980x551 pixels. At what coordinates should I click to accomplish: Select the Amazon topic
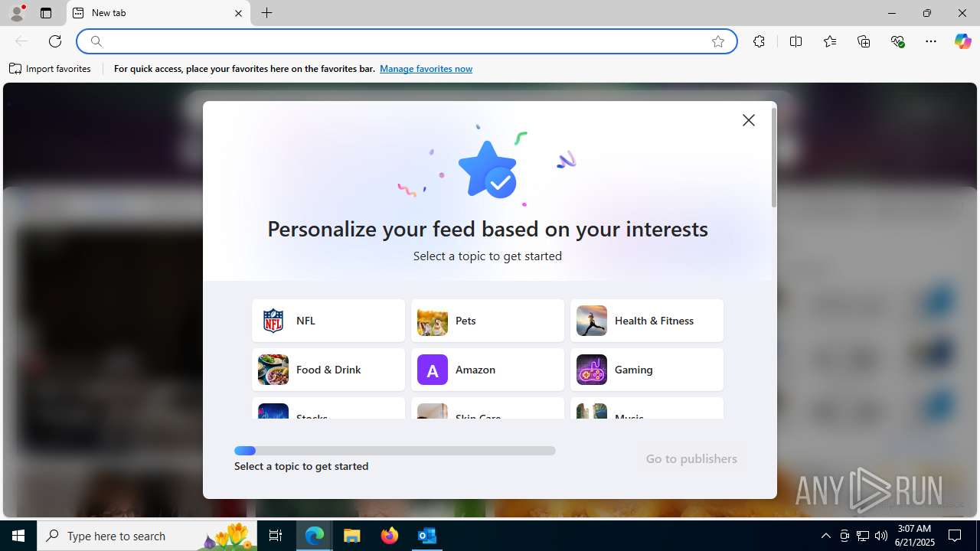488,370
